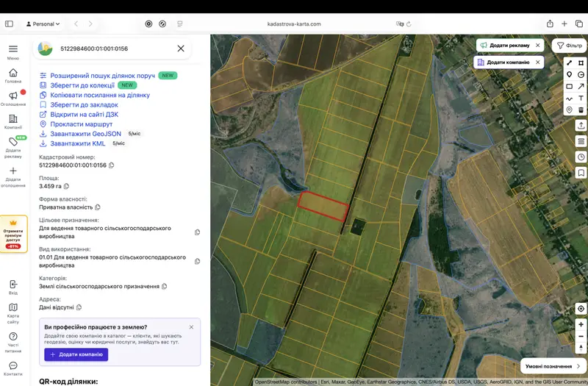588x386 pixels.
Task: Copy the Цільове призначення text
Action: pos(197,232)
